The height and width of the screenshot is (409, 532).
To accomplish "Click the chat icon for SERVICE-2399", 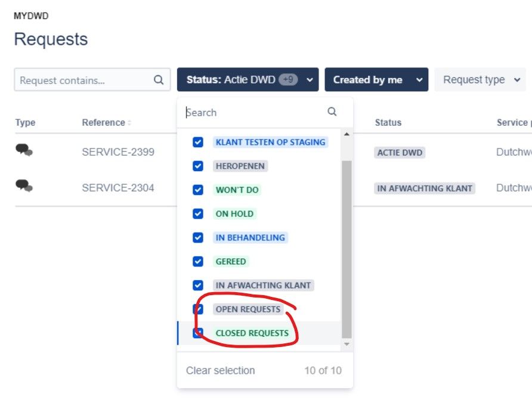I will [x=24, y=150].
